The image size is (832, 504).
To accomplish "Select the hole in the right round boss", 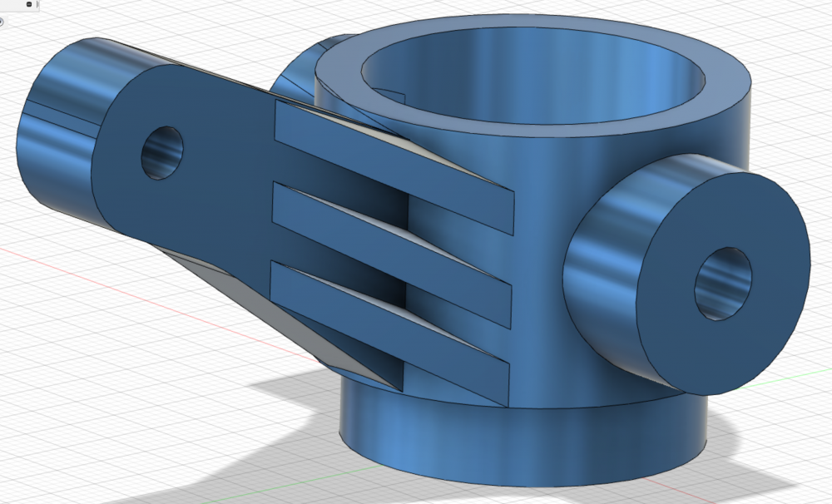I will pyautogui.click(x=722, y=283).
